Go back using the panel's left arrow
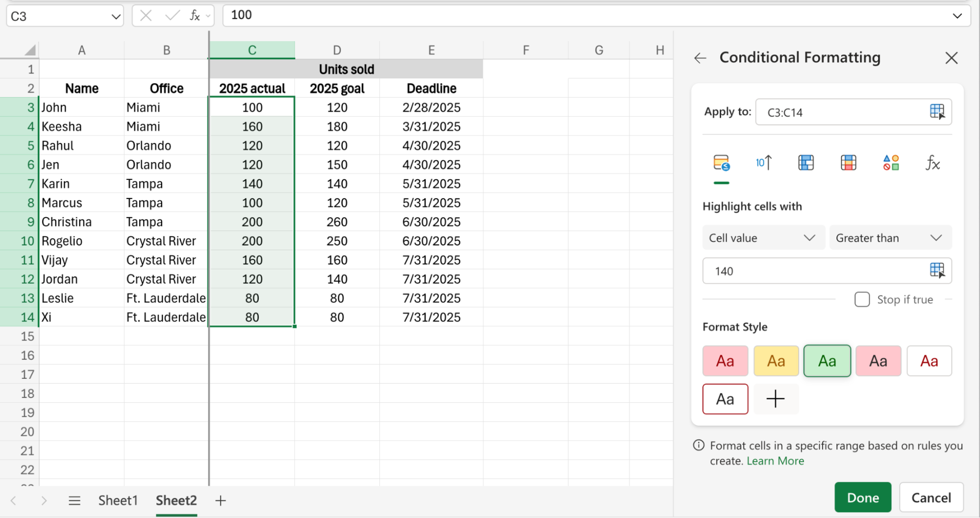This screenshot has width=980, height=518. (700, 58)
